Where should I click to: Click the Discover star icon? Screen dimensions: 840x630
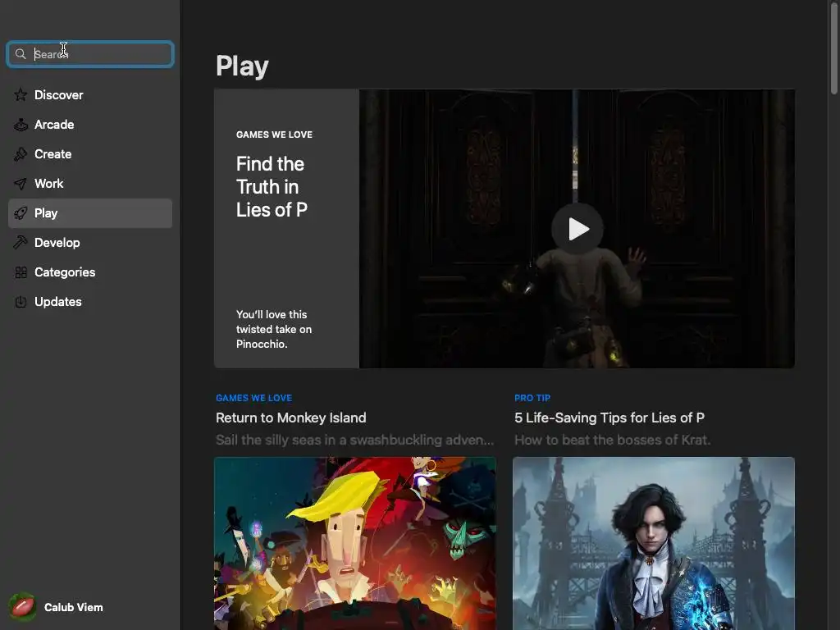pyautogui.click(x=21, y=95)
